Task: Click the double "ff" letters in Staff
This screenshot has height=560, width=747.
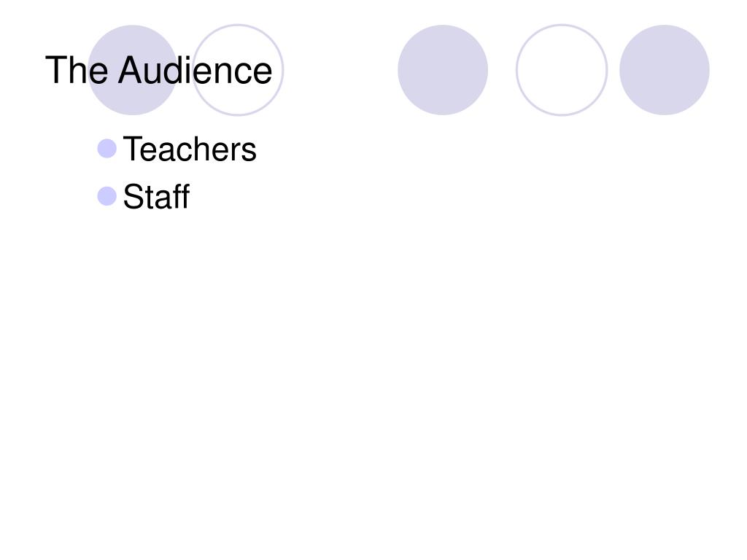Action: click(x=181, y=196)
